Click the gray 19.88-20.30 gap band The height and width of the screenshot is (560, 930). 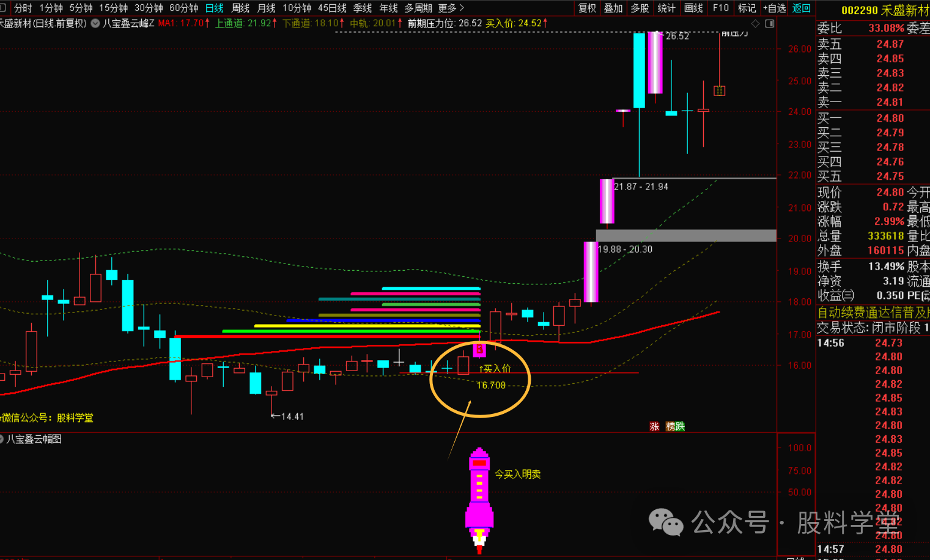(685, 235)
